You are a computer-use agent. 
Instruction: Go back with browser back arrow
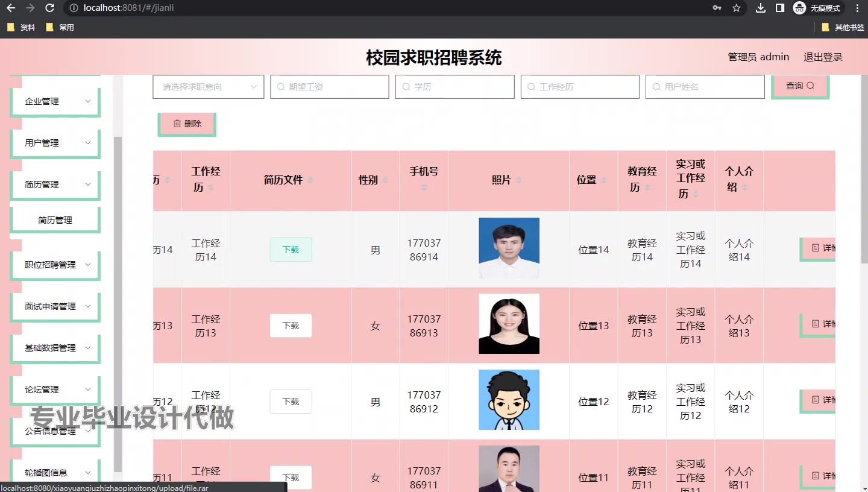10,8
